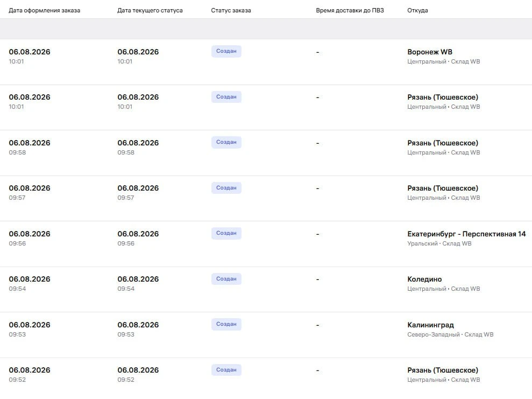This screenshot has width=532, height=399.
Task: Click the order creation time 09:54
Action: click(x=17, y=289)
